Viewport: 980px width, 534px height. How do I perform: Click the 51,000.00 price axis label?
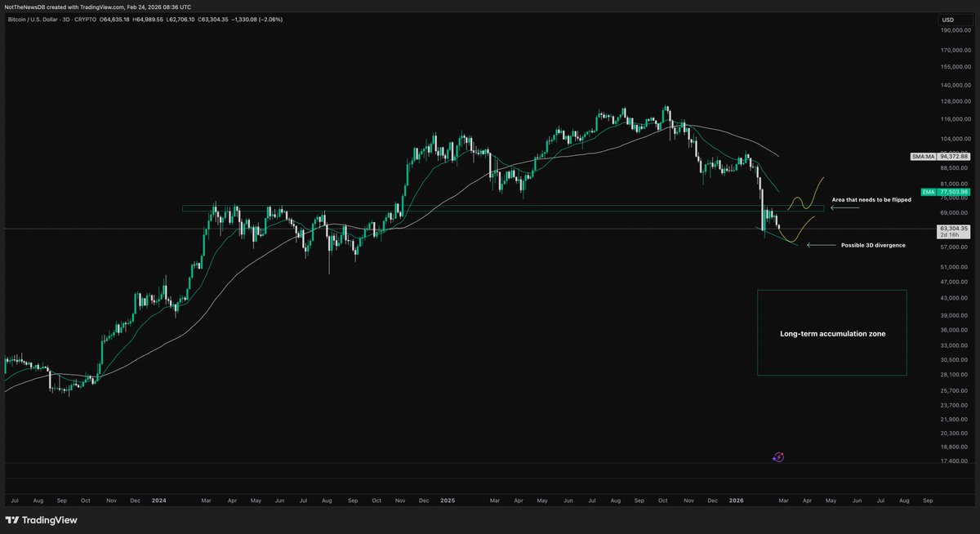pyautogui.click(x=955, y=266)
